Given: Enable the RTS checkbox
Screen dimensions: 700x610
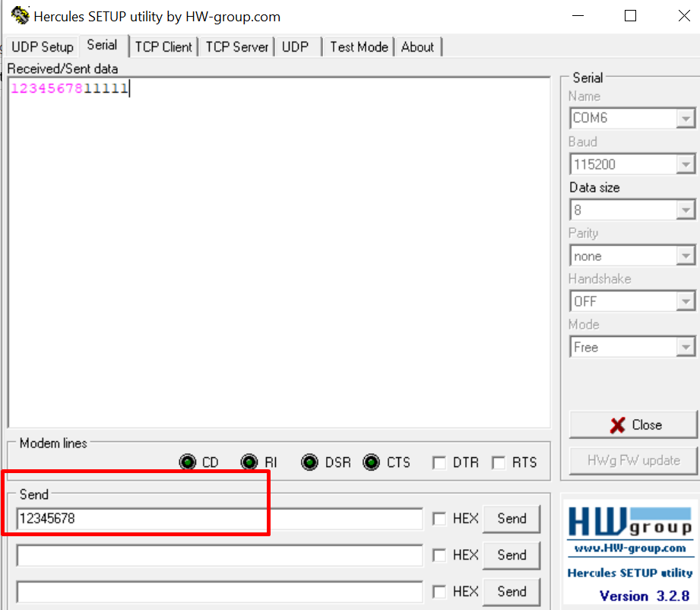Looking at the screenshot, I should coord(499,462).
